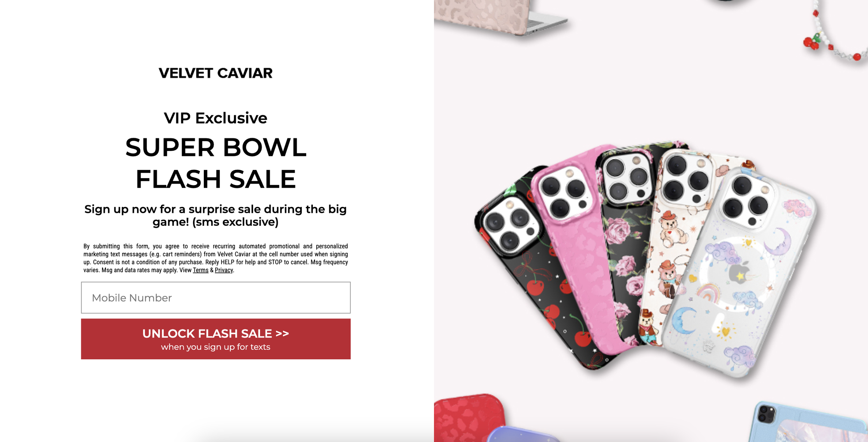
Task: Click the SMS consent disclaimer paragraph
Action: pyautogui.click(x=216, y=258)
